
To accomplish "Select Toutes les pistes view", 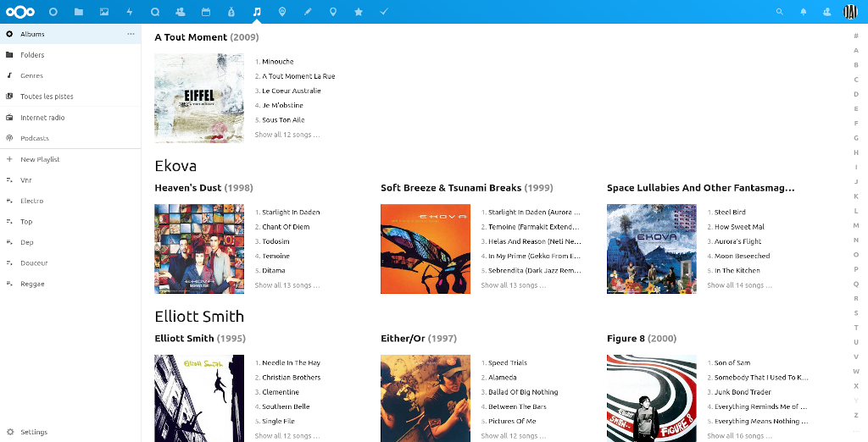I will 70,97.
